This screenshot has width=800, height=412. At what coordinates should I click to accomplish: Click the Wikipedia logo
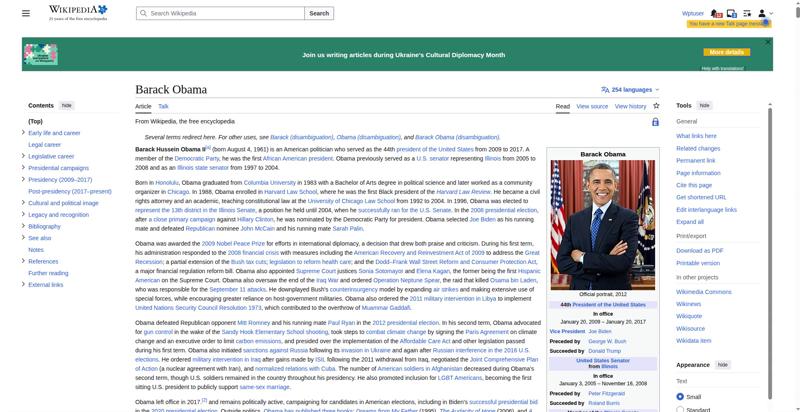tap(78, 13)
